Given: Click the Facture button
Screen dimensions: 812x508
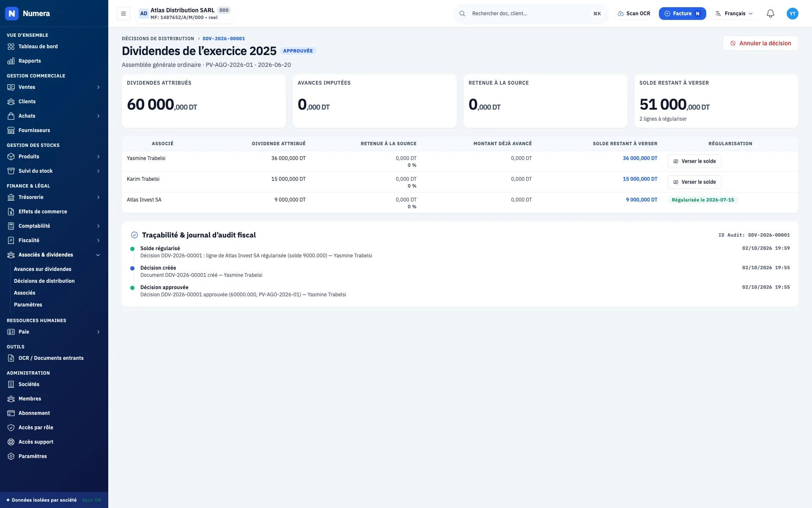Looking at the screenshot, I should click(682, 14).
